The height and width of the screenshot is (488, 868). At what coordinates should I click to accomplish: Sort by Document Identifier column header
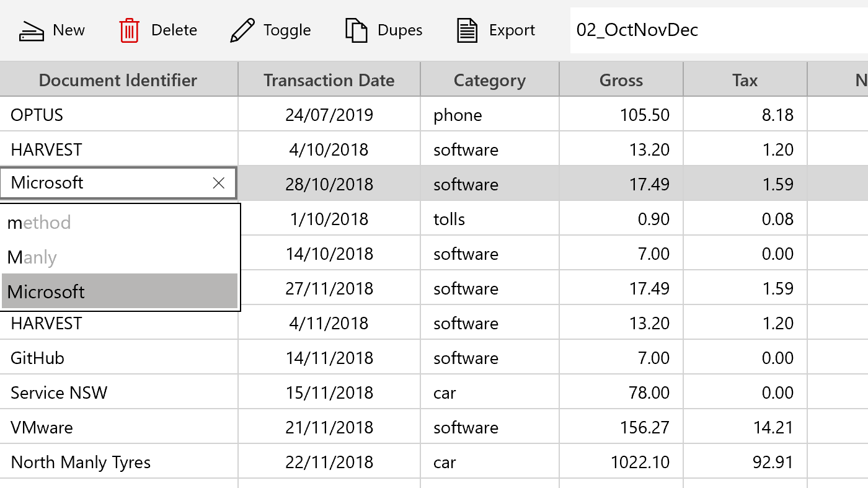[x=118, y=80]
